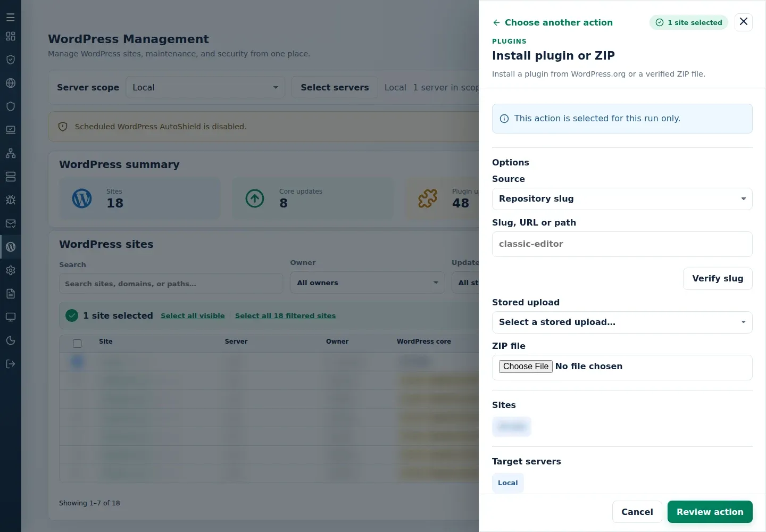Click the Site column header
This screenshot has width=766, height=532.
pos(105,342)
